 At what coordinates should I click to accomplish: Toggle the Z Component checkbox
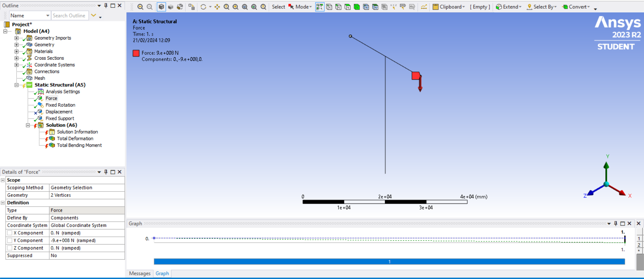pyautogui.click(x=10, y=248)
